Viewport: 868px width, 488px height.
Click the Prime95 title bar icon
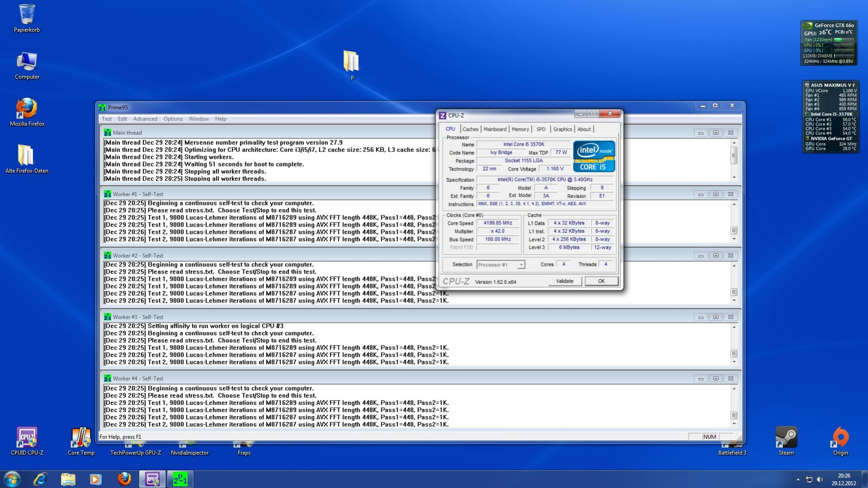point(102,108)
